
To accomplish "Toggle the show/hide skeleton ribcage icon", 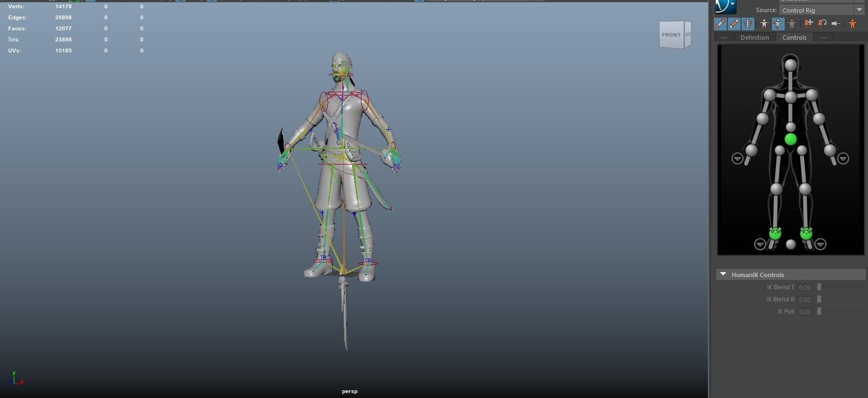I will (x=748, y=24).
